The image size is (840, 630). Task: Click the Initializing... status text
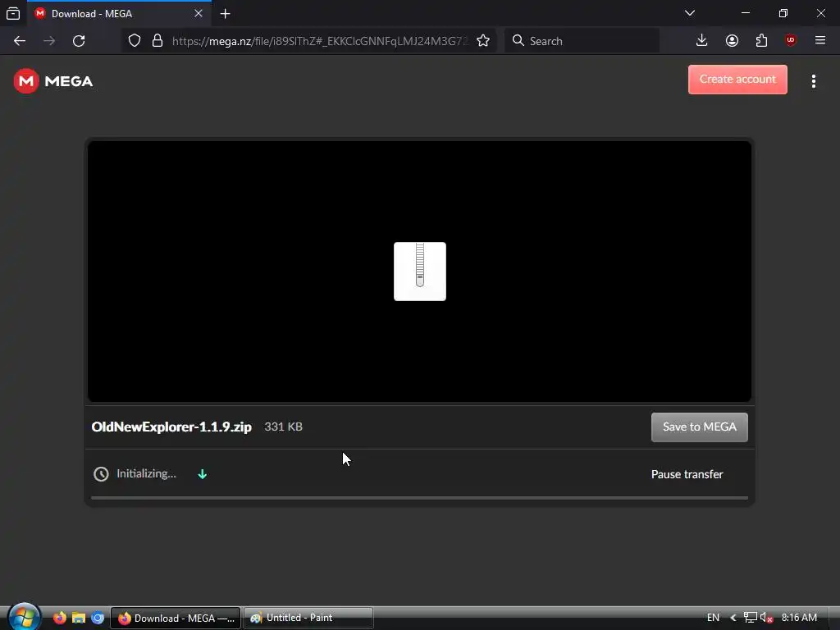pyautogui.click(x=146, y=473)
